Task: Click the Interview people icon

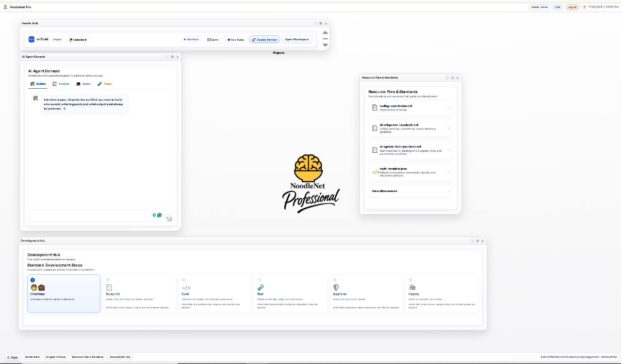Action: click(x=37, y=287)
